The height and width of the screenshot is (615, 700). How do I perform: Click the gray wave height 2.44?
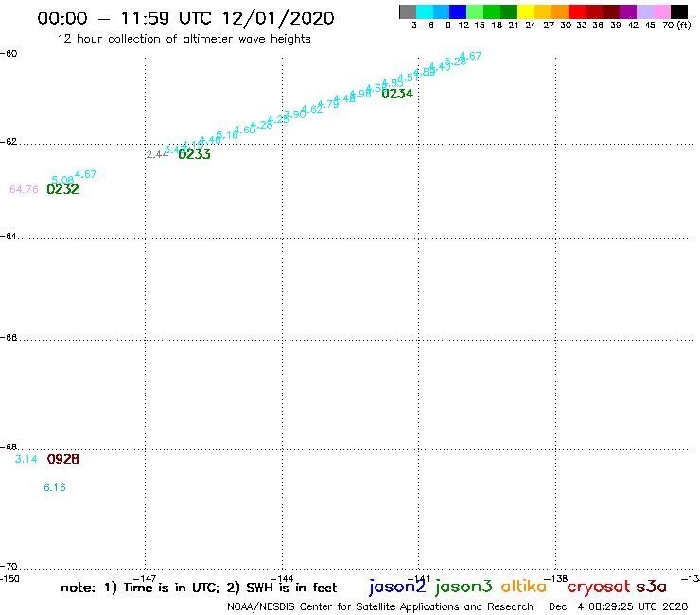pyautogui.click(x=157, y=154)
